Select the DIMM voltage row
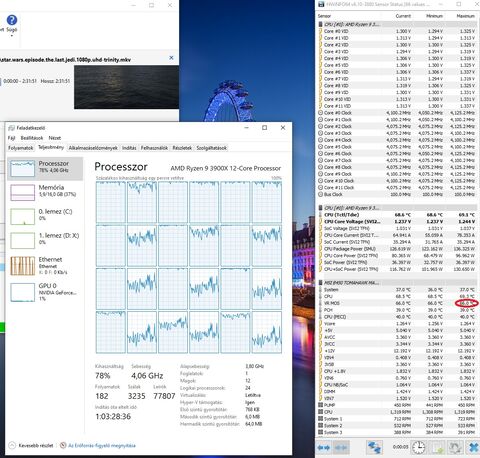This screenshot has width=480, height=458. click(x=396, y=391)
